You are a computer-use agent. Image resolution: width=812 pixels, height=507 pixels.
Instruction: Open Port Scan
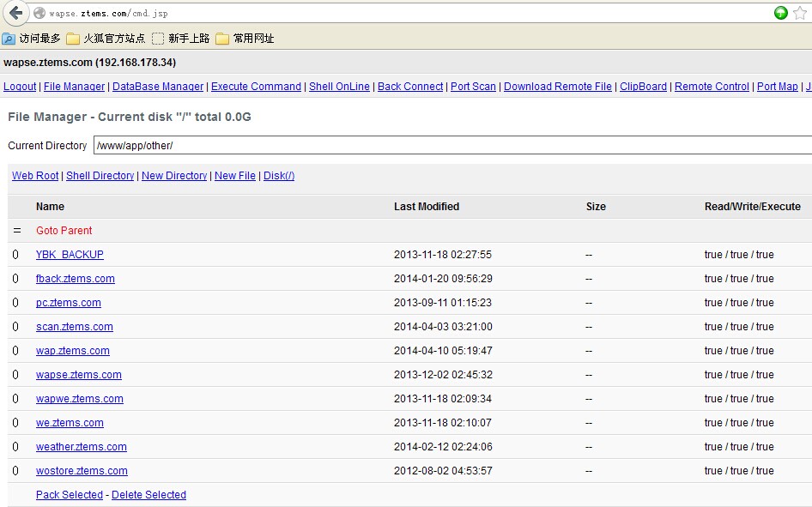click(x=473, y=87)
